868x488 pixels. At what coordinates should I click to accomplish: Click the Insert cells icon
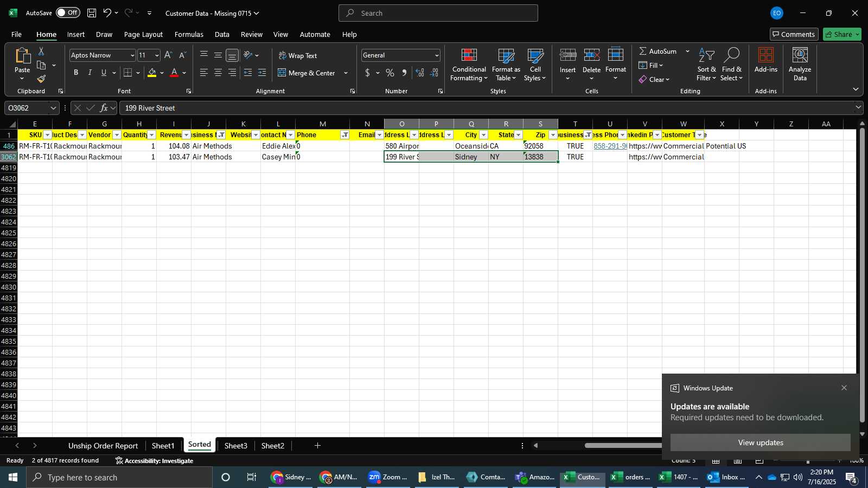click(567, 55)
